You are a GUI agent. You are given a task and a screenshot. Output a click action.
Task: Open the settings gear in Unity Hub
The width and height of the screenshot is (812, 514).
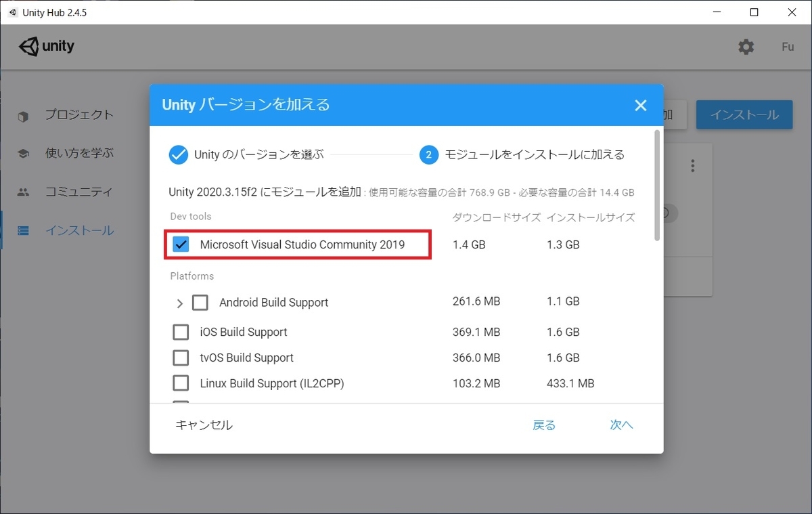746,47
